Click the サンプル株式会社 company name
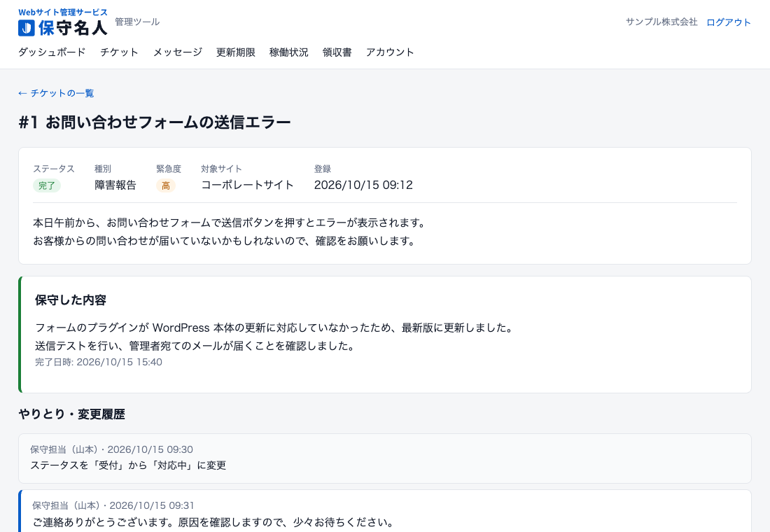770x532 pixels. point(661,22)
